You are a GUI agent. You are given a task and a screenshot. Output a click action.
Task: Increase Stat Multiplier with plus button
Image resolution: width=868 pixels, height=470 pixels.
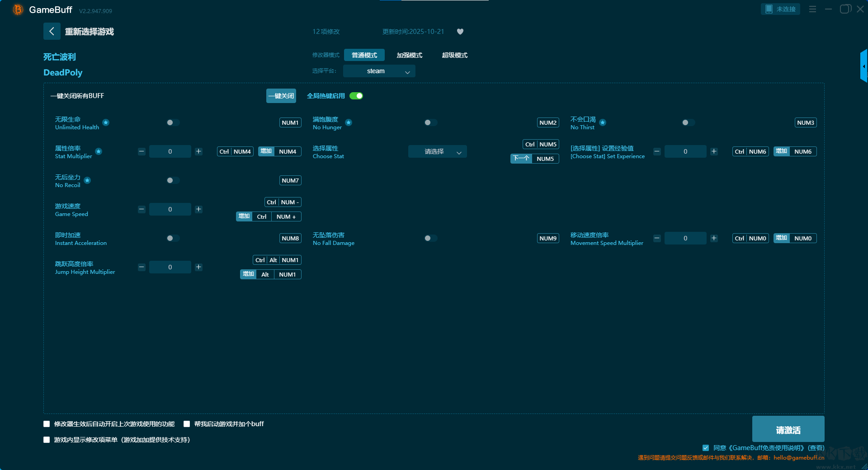coord(198,151)
